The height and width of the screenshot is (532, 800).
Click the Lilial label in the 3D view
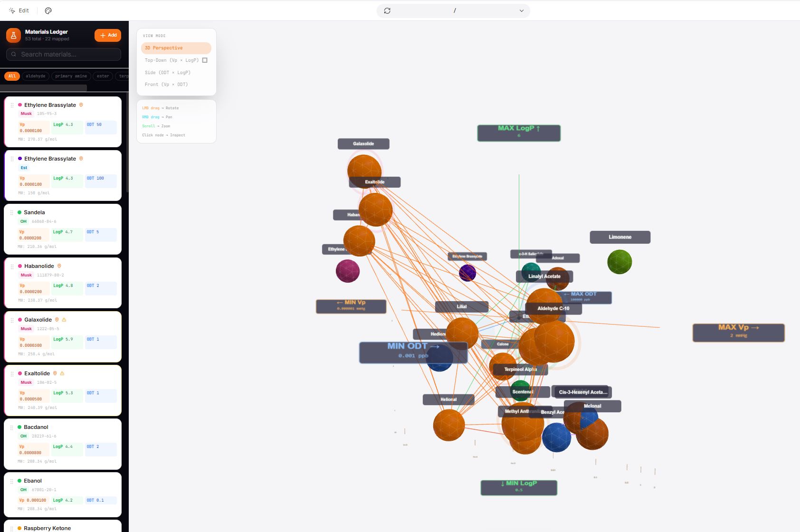[x=462, y=307]
